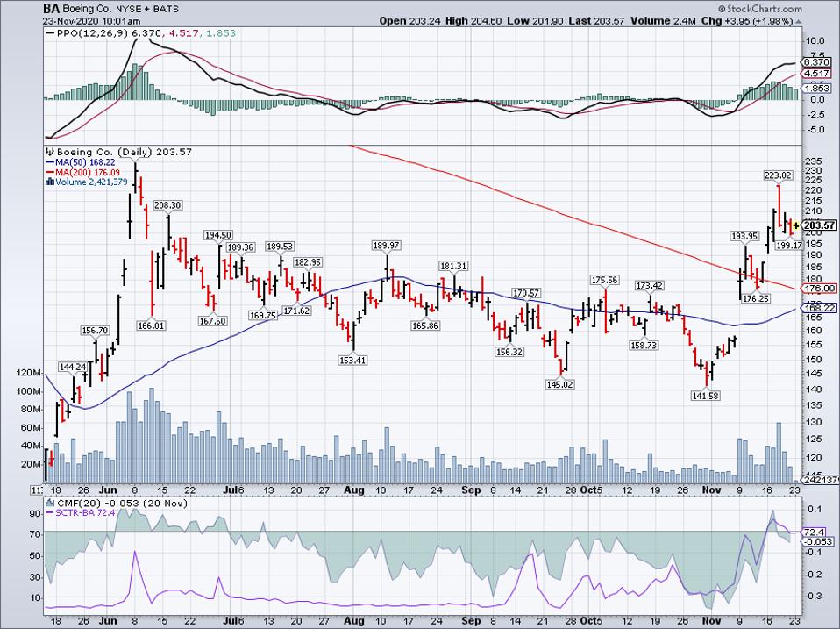The height and width of the screenshot is (629, 840).
Task: Click the 170.57 price label
Action: [x=527, y=293]
